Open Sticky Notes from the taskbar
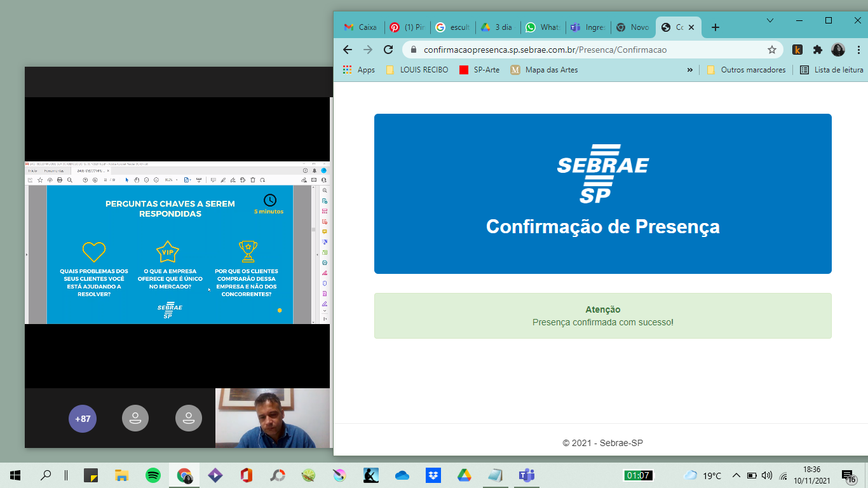The height and width of the screenshot is (488, 868). 91,475
